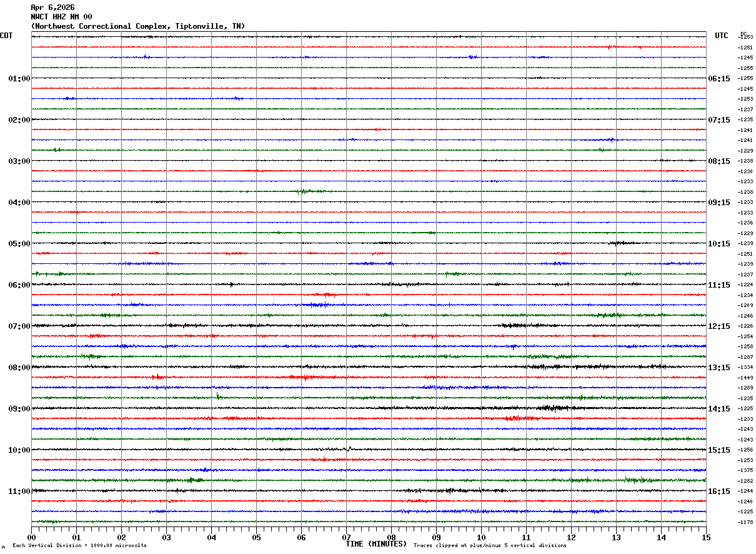The width and height of the screenshot is (756, 554).
Task: Click the DC offset value -1449
Action: tap(745, 378)
